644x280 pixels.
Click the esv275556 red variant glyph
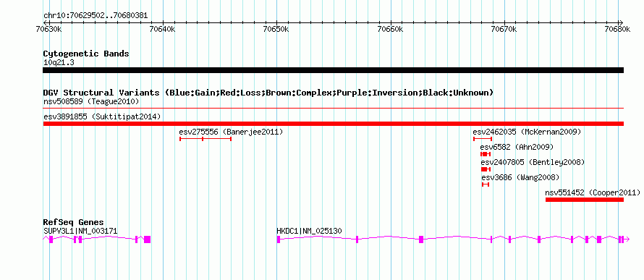[206, 139]
